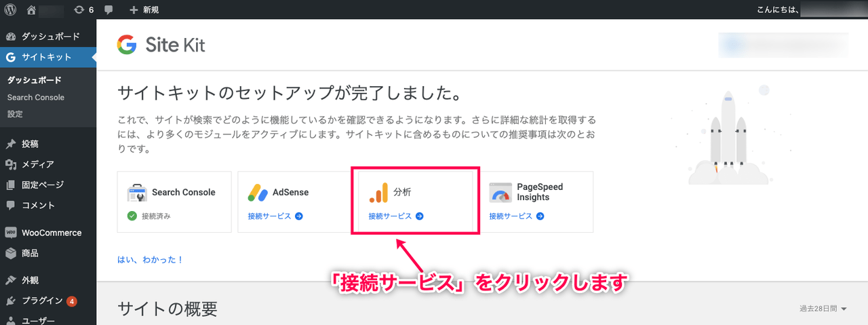Click the arrow icon after PageSpeed 接続サービス

pyautogui.click(x=540, y=216)
